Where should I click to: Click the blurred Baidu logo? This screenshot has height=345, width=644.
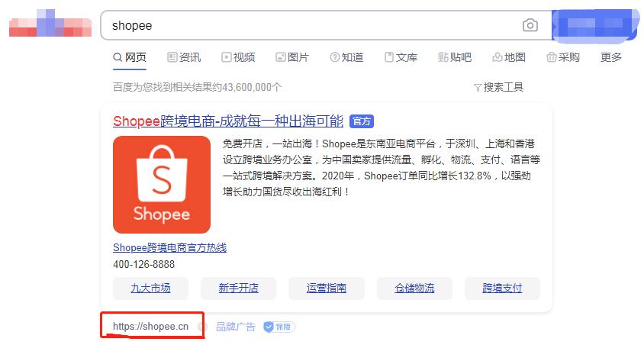coord(50,24)
